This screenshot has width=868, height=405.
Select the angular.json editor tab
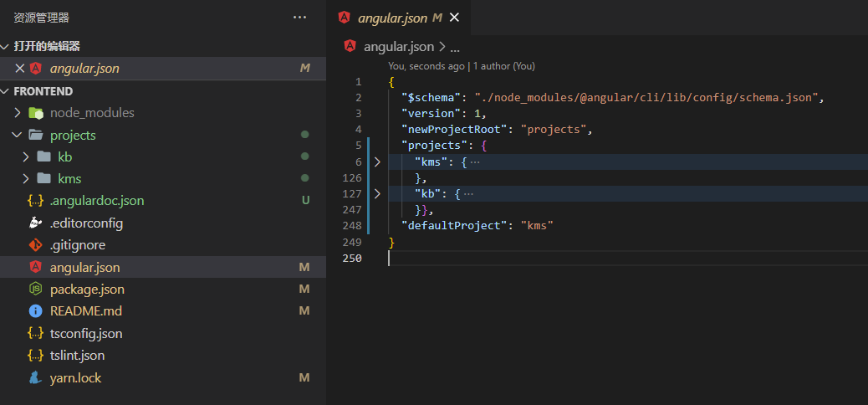tap(399, 18)
